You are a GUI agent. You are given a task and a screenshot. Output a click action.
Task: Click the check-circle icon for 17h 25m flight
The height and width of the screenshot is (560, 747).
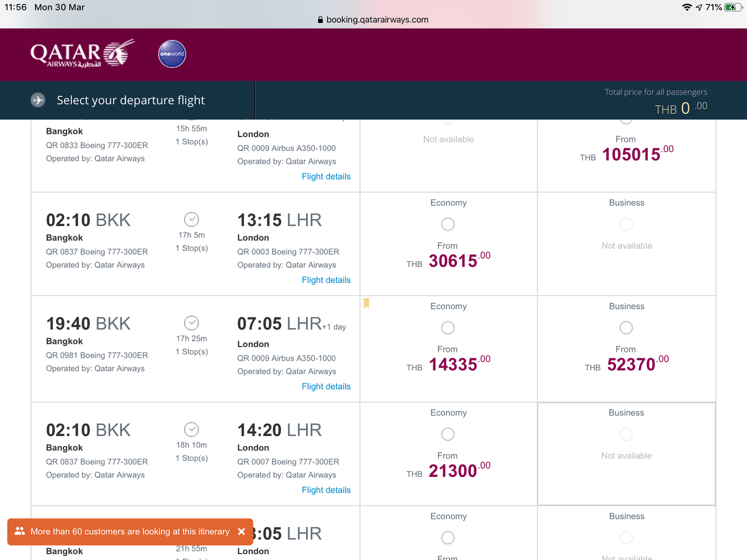192,323
